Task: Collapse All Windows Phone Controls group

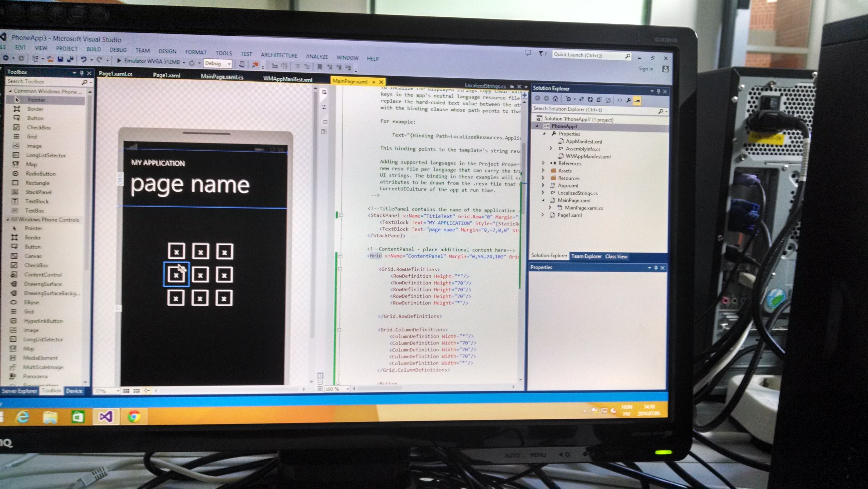Action: pyautogui.click(x=7, y=220)
